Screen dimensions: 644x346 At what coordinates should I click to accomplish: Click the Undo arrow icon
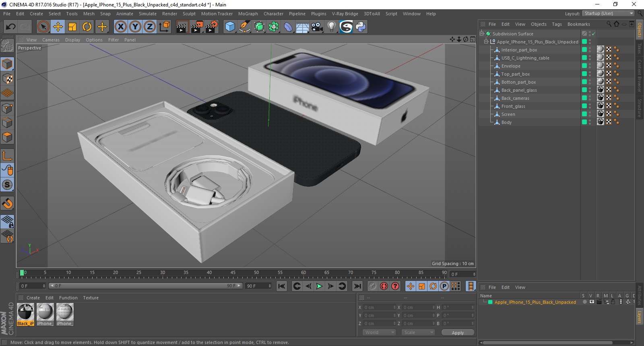pyautogui.click(x=10, y=27)
